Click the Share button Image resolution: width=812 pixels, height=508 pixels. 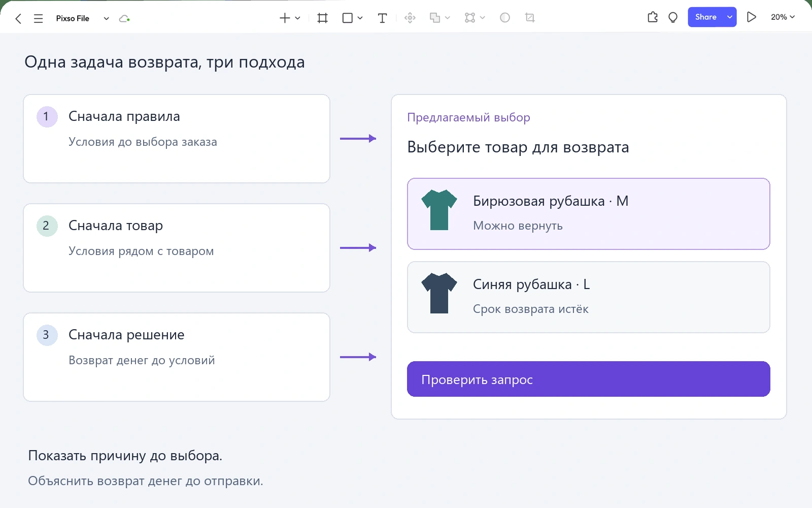(705, 17)
